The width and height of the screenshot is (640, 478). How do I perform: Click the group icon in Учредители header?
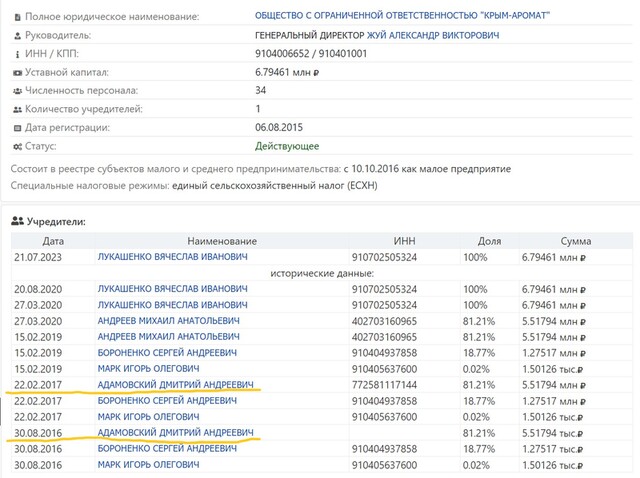[17, 221]
